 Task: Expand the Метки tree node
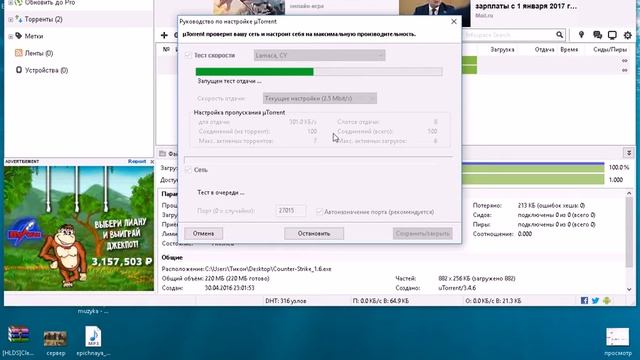pos(11,36)
